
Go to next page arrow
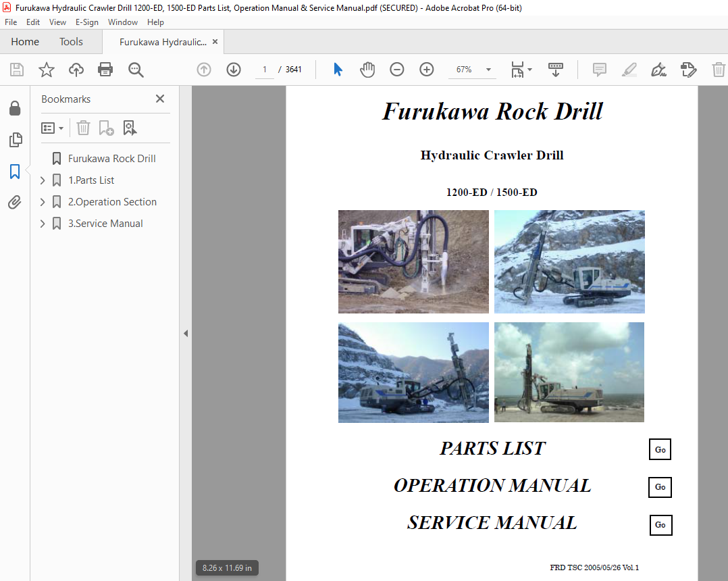tap(234, 70)
